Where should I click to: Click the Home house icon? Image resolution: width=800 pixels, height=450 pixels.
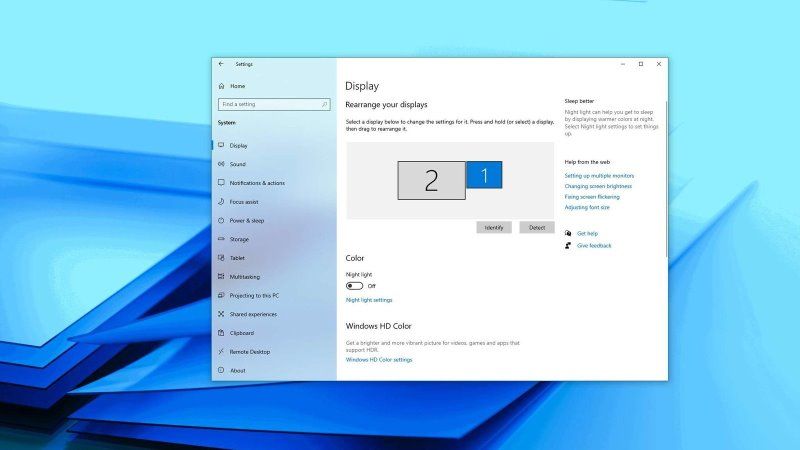click(221, 86)
